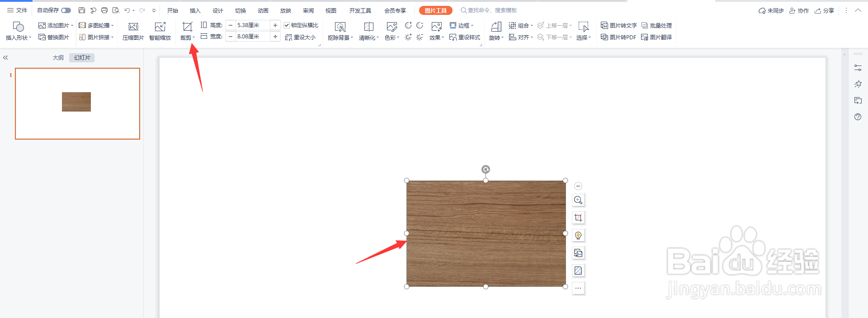This screenshot has height=318, width=868.
Task: Click the floating edit-pen icon beside picture
Action: (x=578, y=271)
